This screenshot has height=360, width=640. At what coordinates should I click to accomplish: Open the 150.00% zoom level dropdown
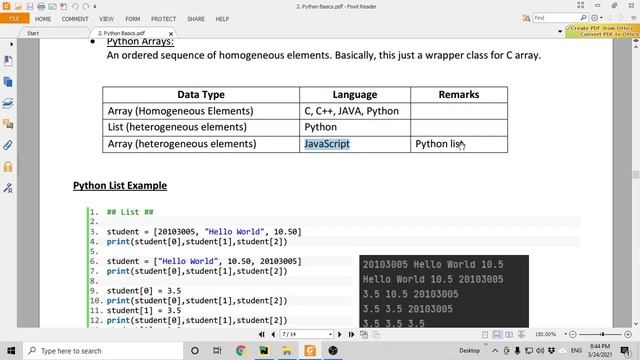(565, 334)
